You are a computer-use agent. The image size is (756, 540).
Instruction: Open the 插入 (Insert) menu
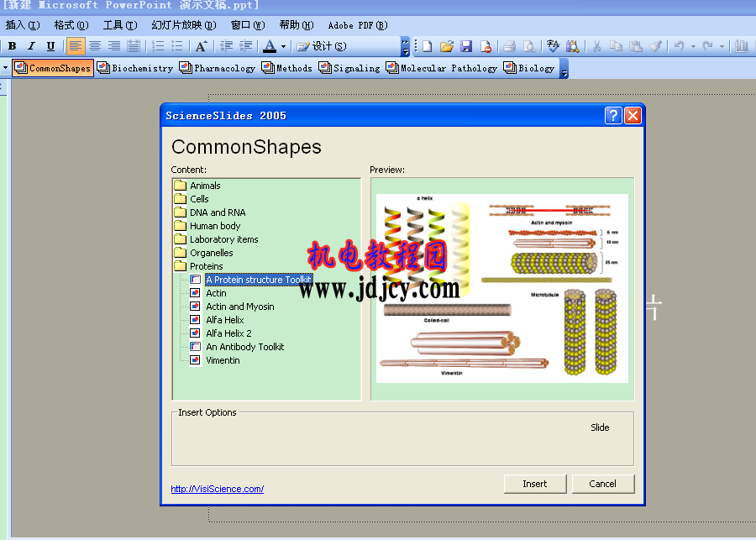(23, 25)
